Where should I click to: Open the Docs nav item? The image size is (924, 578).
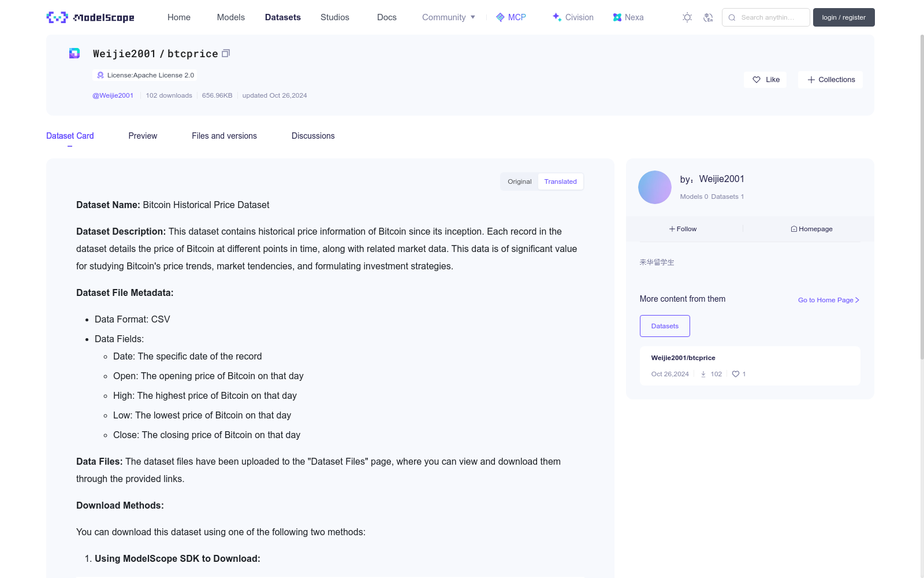pyautogui.click(x=387, y=17)
